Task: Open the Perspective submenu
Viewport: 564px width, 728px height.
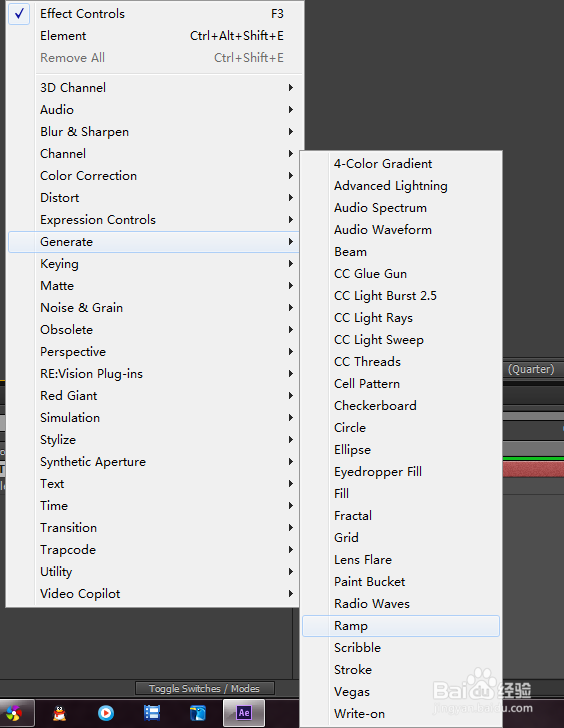Action: click(x=155, y=352)
